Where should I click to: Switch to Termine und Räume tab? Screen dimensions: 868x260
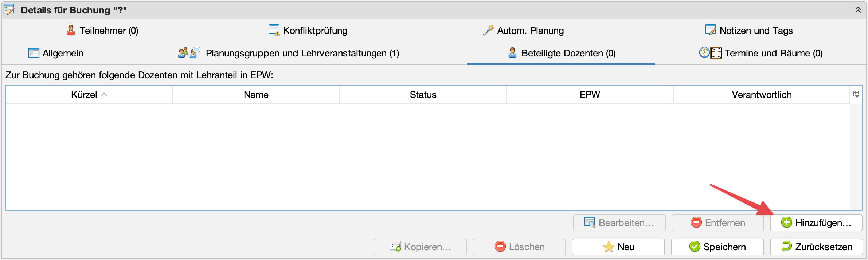tap(761, 53)
